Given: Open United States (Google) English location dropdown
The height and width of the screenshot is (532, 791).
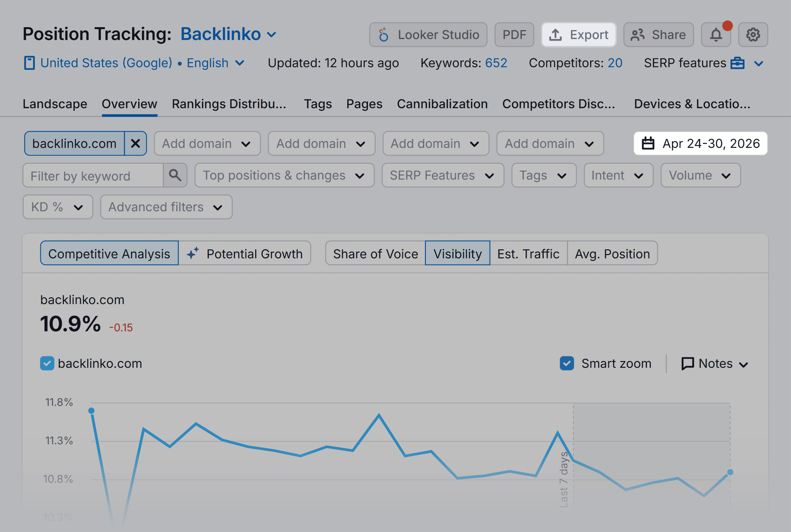Looking at the screenshot, I should click(134, 63).
